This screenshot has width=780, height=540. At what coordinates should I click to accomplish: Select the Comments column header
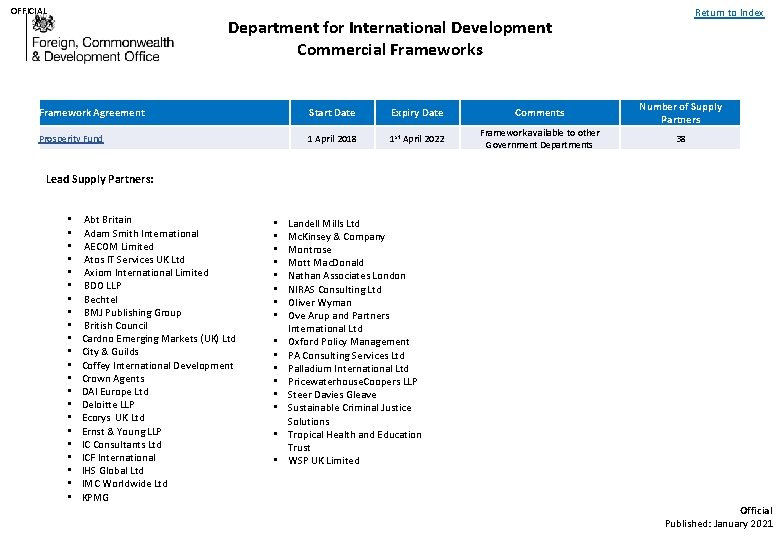coord(540,112)
